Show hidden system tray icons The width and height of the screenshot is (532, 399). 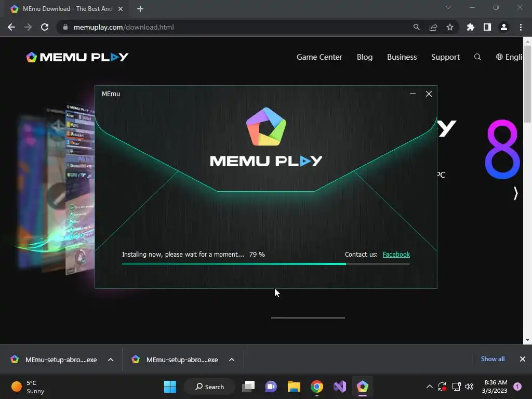point(429,387)
